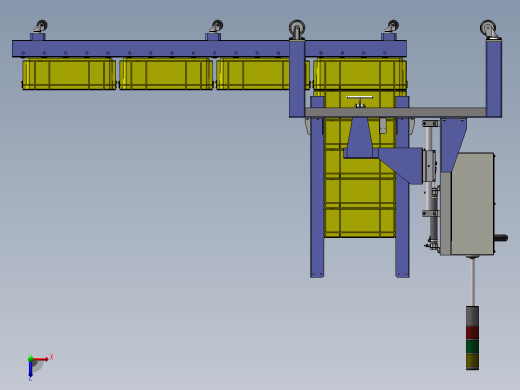Pick the leftmost caster wheel on the beam
Viewport: 520px width, 390px height.
(41, 26)
